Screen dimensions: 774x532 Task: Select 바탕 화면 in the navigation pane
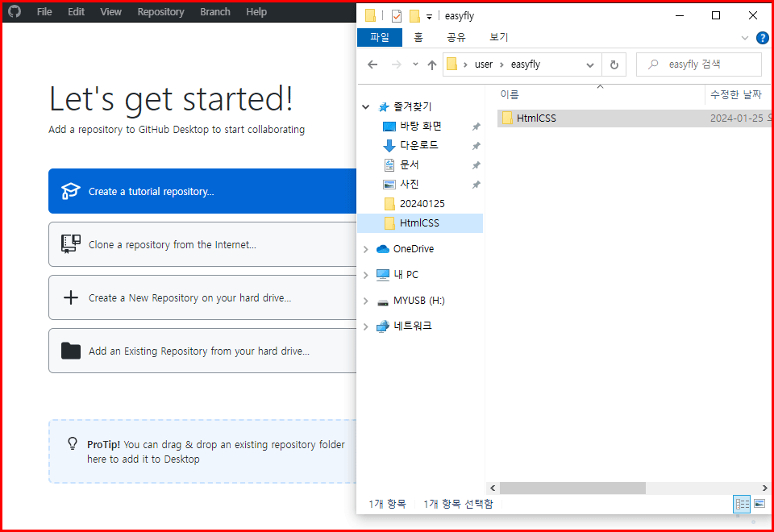pyautogui.click(x=421, y=127)
